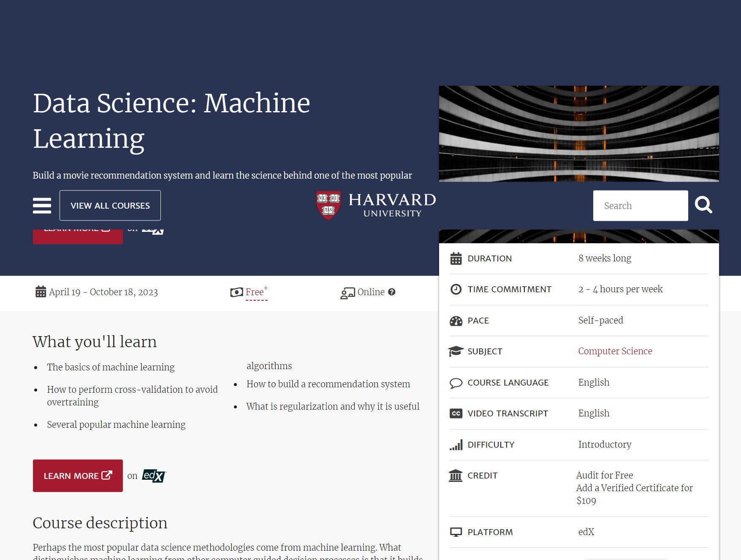Click the 2 - 4 hours per week value
Screen dimensions: 741x560
(620, 289)
